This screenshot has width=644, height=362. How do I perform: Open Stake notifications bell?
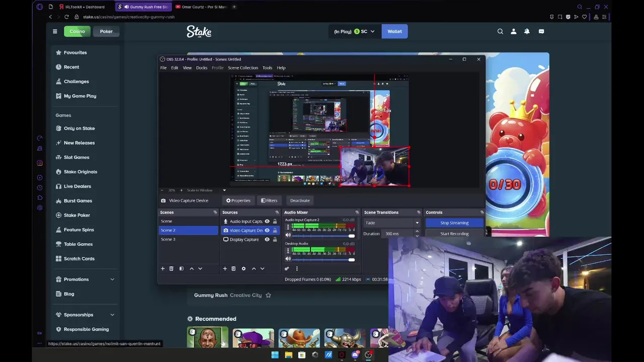[527, 31]
